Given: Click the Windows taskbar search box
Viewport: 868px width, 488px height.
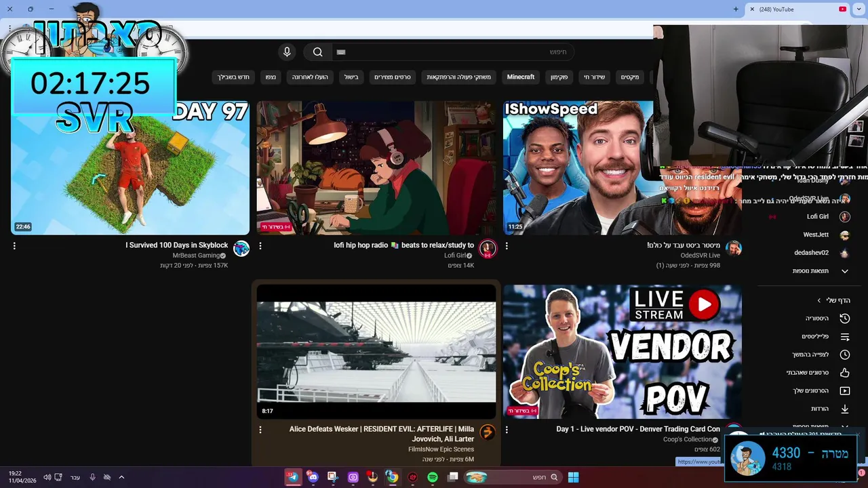Looking at the screenshot, I should 513,477.
